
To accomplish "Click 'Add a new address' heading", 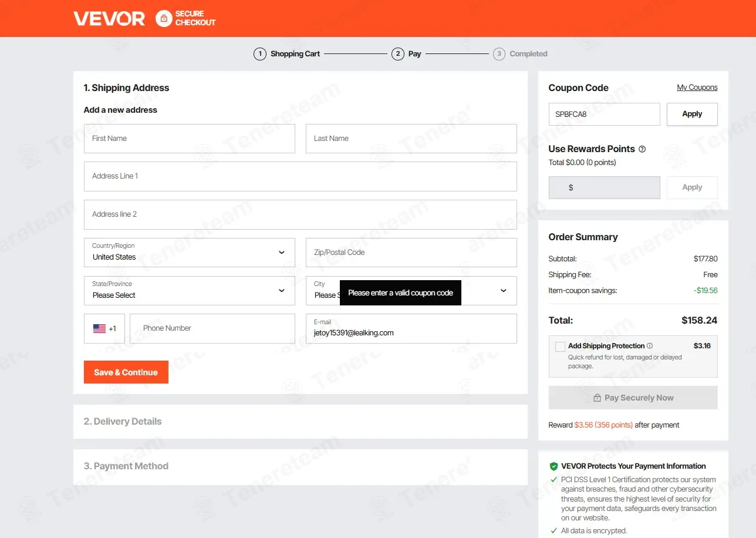I will 120,110.
